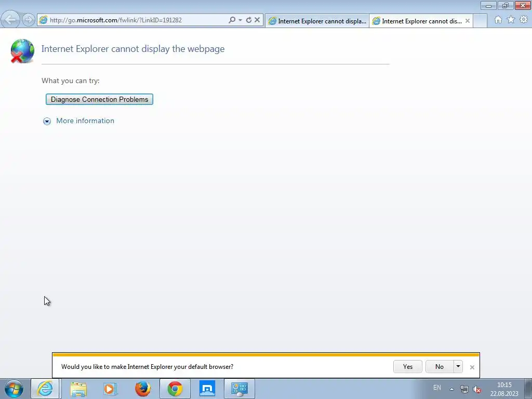Image resolution: width=532 pixels, height=399 pixels.
Task: Open Control Panel taskbar icon
Action: point(240,389)
